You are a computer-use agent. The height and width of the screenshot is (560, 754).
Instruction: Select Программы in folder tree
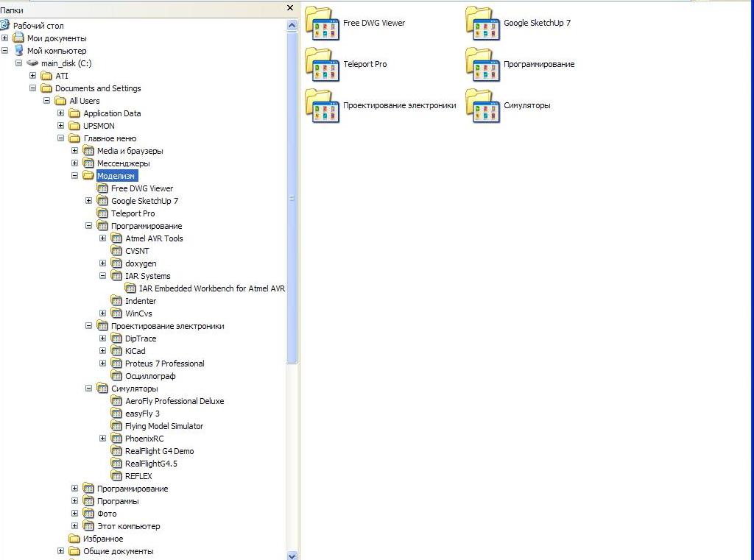pos(118,501)
